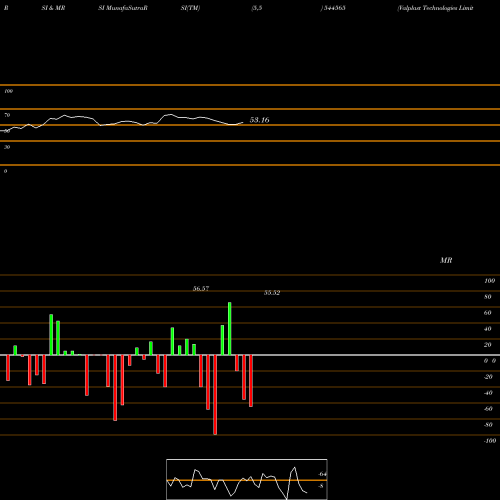
Task: Click the Valplast Technologies company name
Action: pyautogui.click(x=435, y=8)
